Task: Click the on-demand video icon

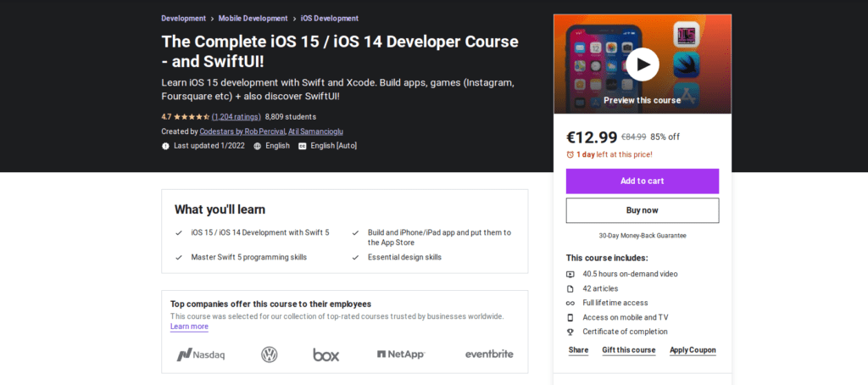Action: pyautogui.click(x=570, y=274)
